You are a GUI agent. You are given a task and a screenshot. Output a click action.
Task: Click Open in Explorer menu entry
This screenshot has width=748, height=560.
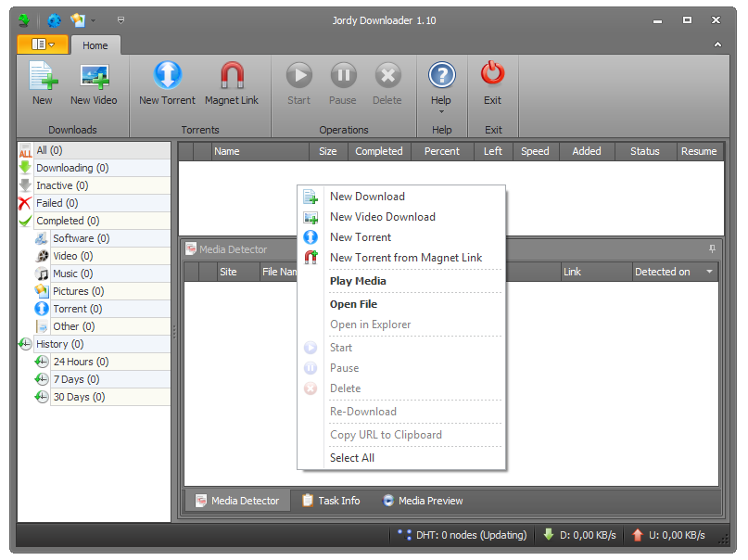401,325
